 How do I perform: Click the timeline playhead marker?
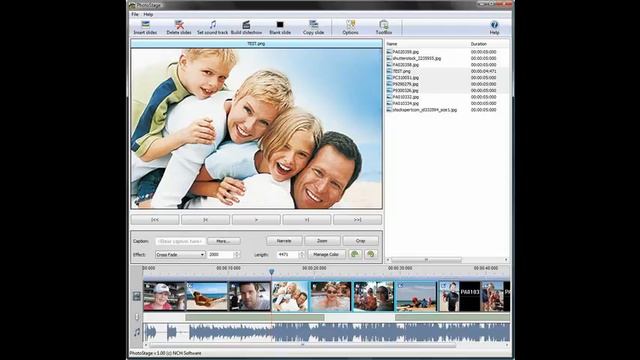click(271, 271)
